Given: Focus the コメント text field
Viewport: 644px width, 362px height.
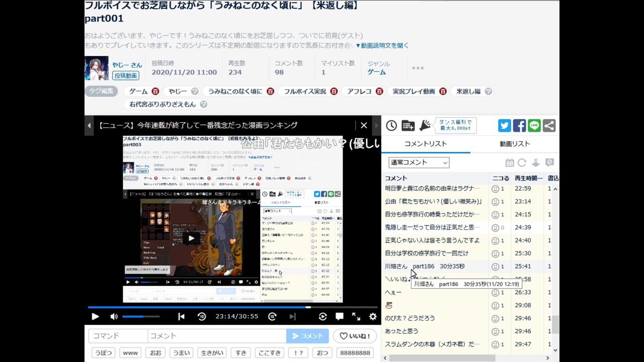Looking at the screenshot, I should 217,336.
